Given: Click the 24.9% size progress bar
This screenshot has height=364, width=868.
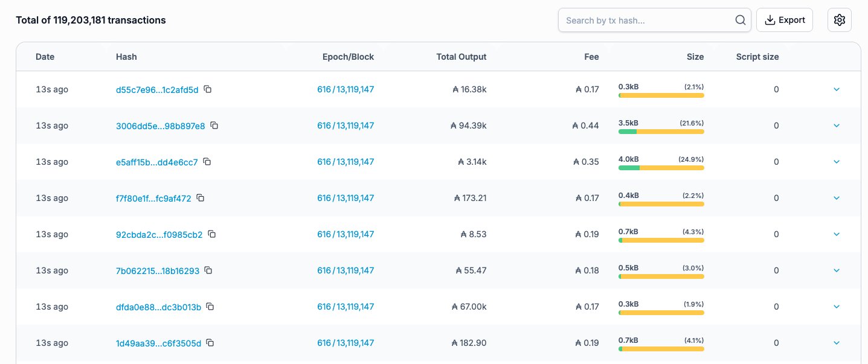Looking at the screenshot, I should tap(661, 168).
